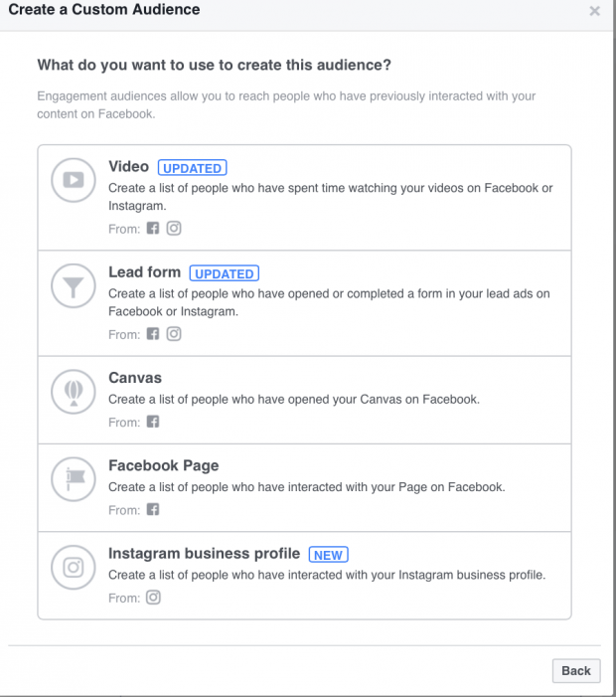Click the NEW badge beside Instagram business profile

(x=328, y=555)
